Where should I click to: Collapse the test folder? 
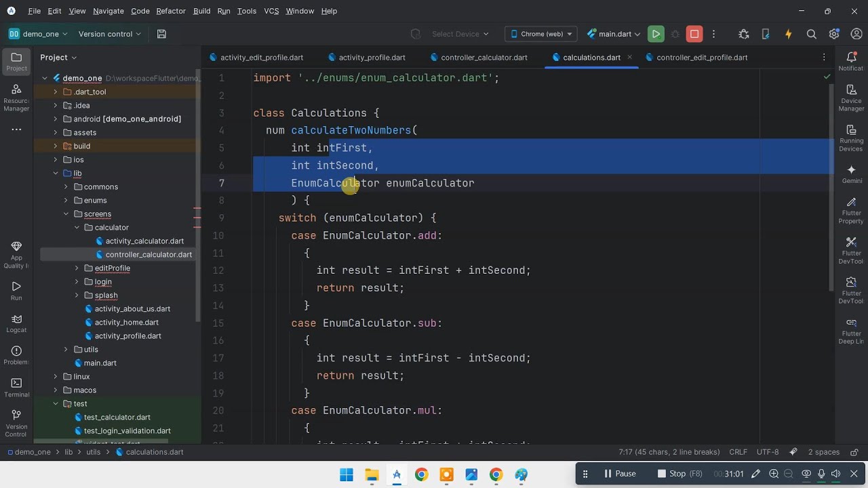tap(56, 403)
